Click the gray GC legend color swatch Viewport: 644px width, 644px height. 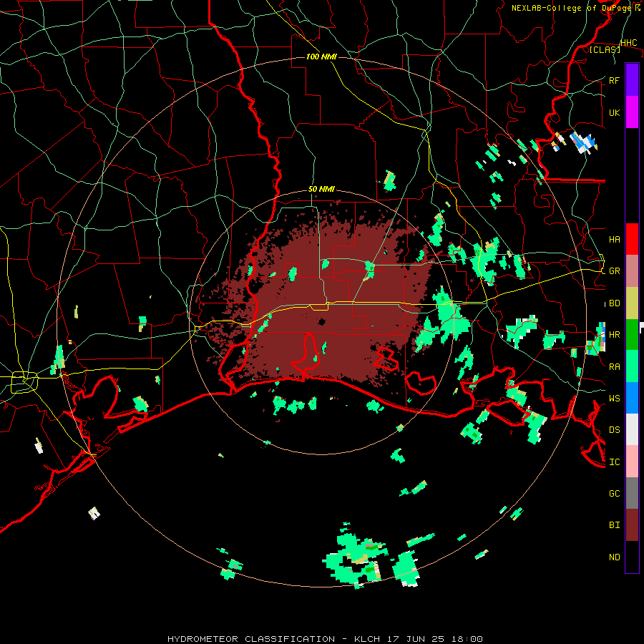pos(632,493)
